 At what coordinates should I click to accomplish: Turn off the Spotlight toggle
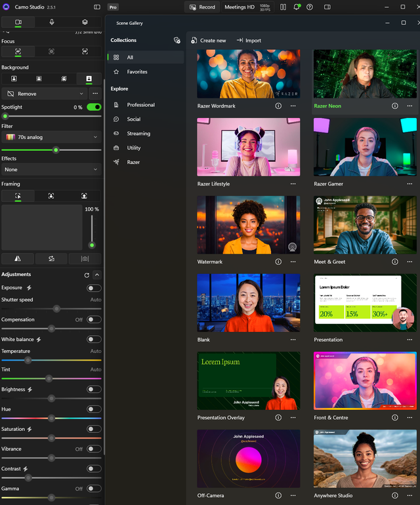point(94,107)
